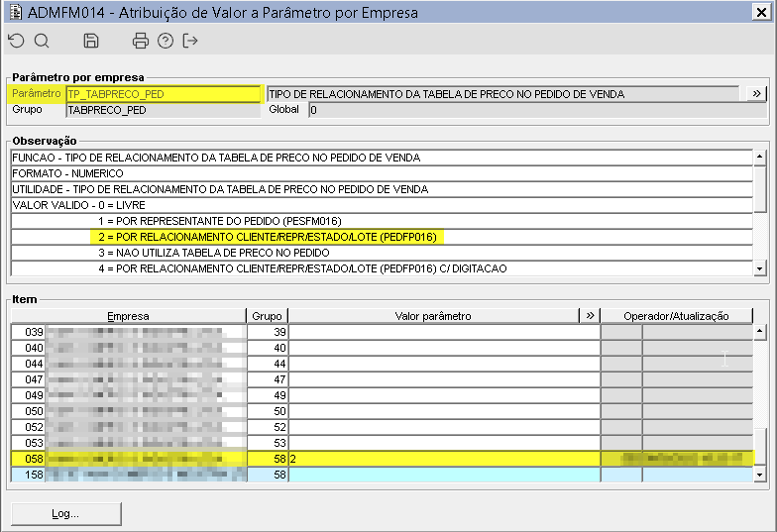Screen dimensions: 777x532
Task: Click the exit door arrow icon
Action: tap(190, 41)
